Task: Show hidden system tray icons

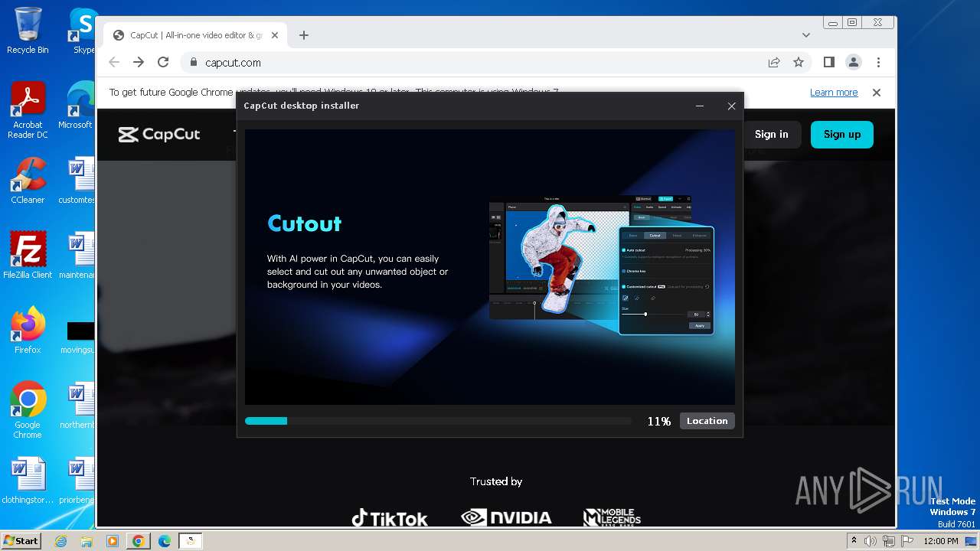Action: click(854, 541)
